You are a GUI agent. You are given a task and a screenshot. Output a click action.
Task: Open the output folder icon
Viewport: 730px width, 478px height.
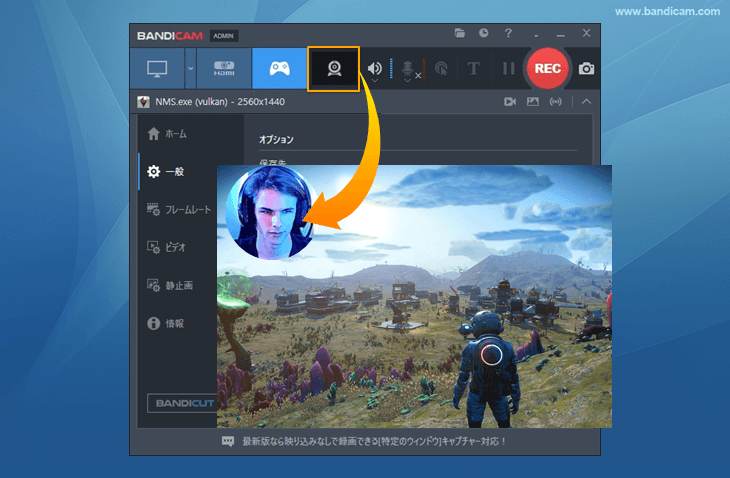(x=460, y=33)
